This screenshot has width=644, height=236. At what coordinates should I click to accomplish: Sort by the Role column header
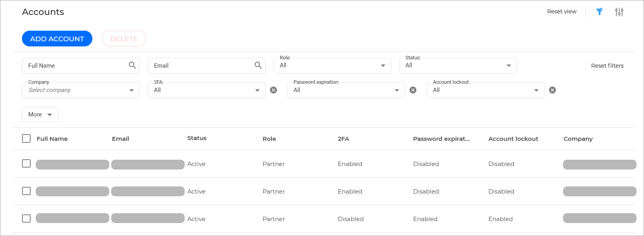[x=269, y=139]
